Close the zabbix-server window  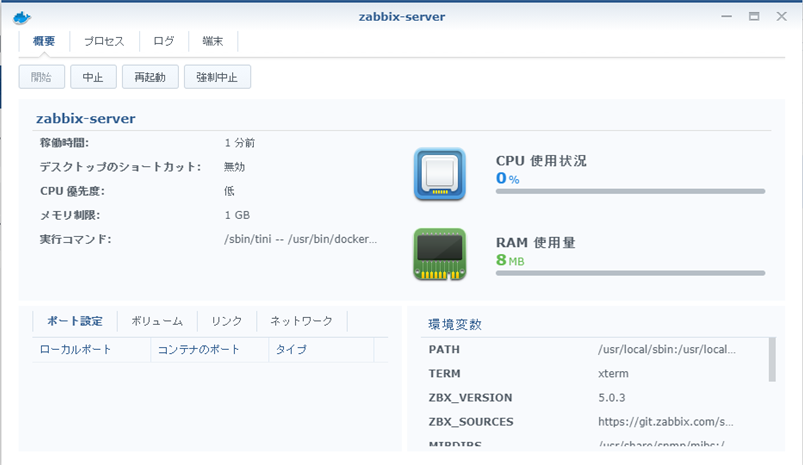[781, 16]
